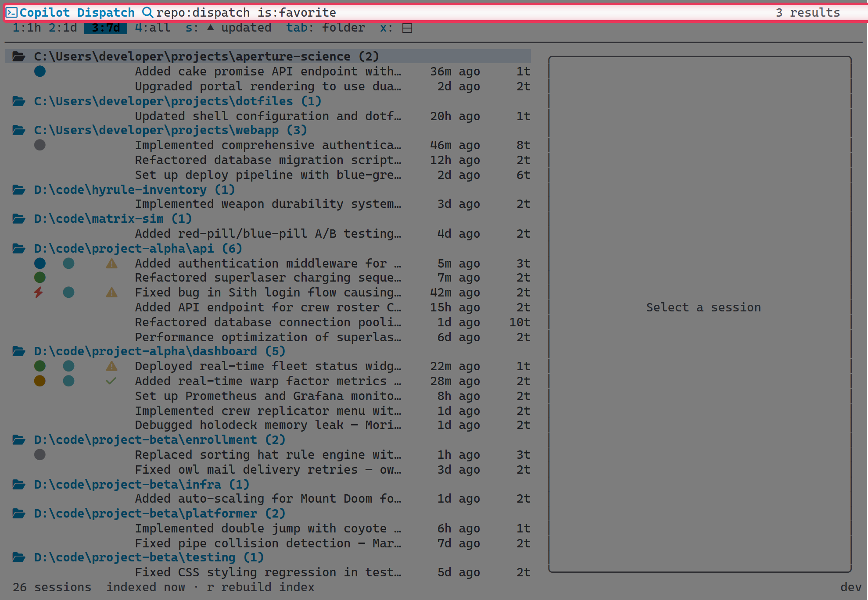This screenshot has width=868, height=600.
Task: Open the 'Refactored database migration script' session
Action: (268, 160)
